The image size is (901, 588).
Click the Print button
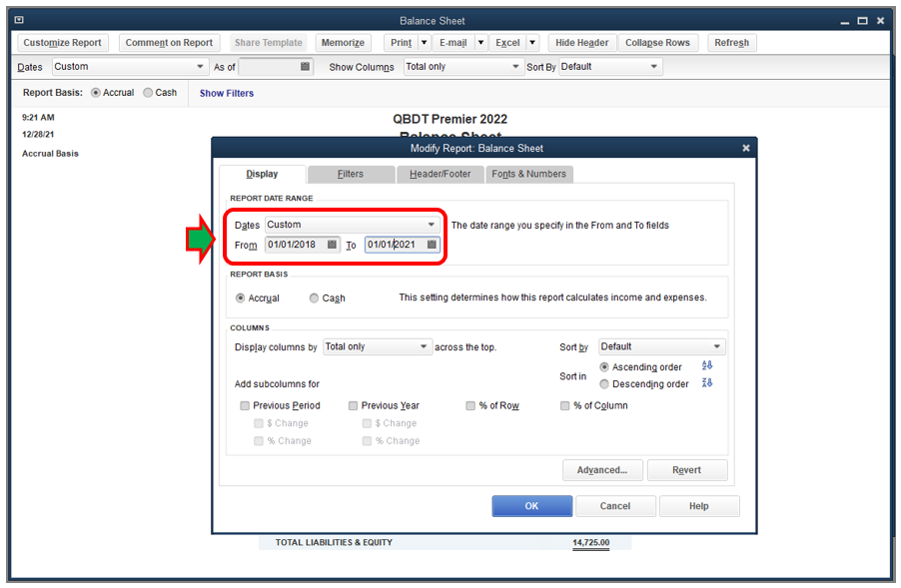(402, 43)
